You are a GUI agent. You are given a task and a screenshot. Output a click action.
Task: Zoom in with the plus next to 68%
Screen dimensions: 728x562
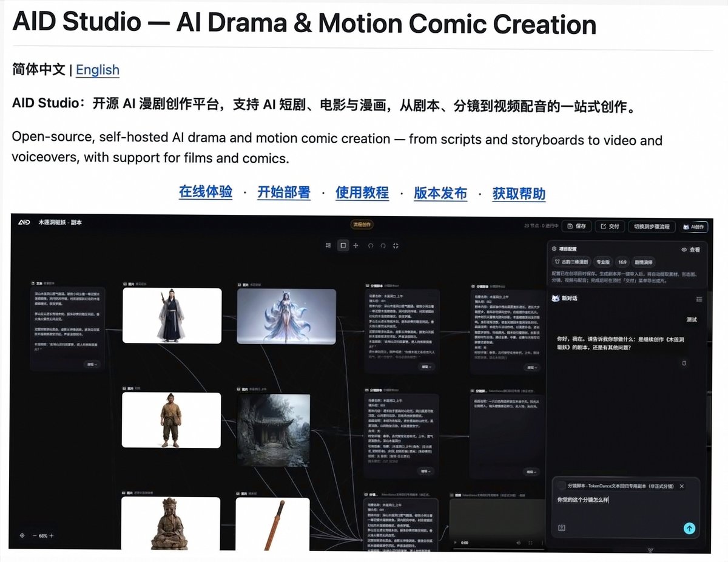click(x=52, y=535)
